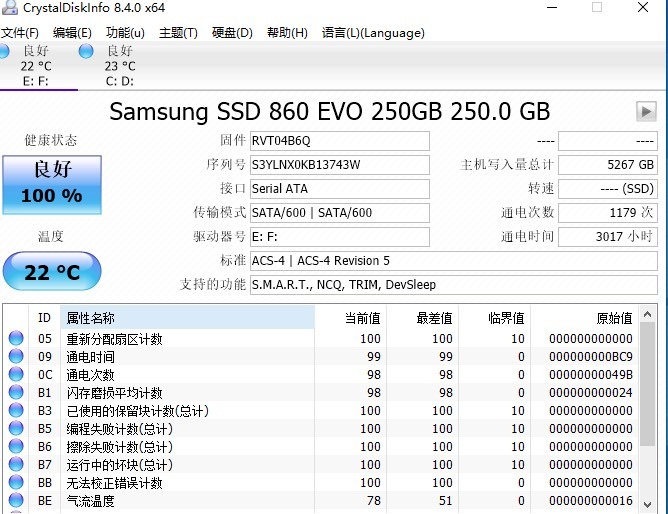The width and height of the screenshot is (668, 514).
Task: Click the ID column header
Action: point(44,318)
